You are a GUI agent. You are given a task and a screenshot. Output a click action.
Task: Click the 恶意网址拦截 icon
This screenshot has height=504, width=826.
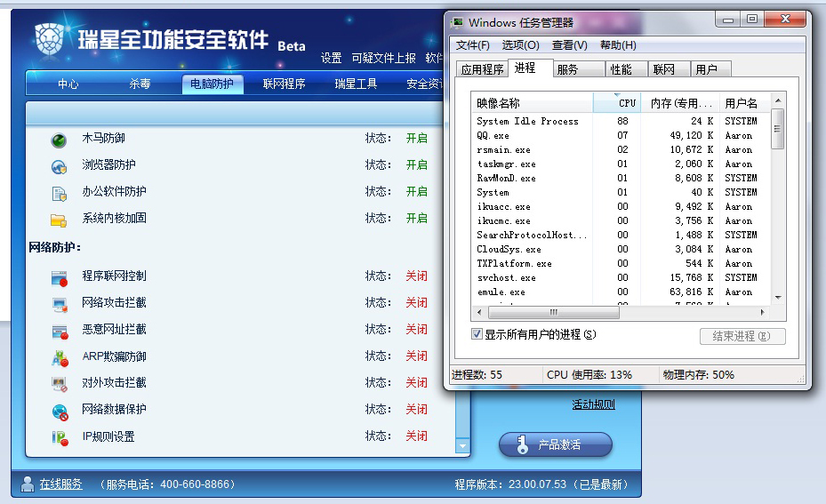pos(60,332)
